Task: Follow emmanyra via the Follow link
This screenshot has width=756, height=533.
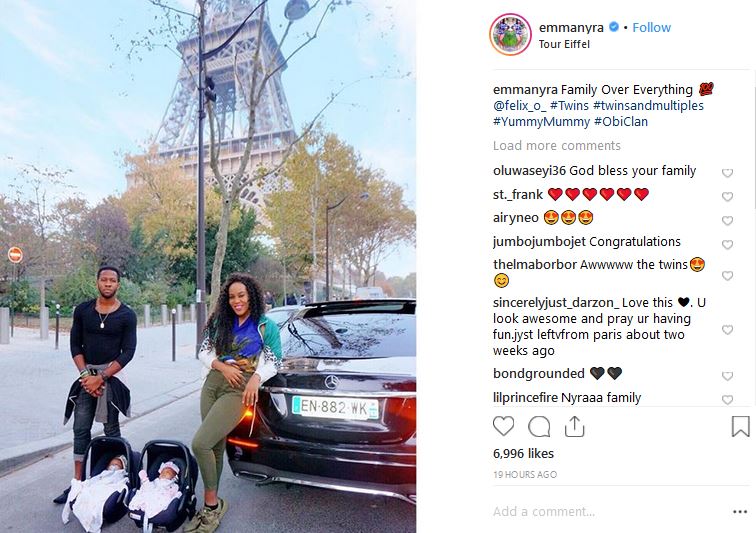Action: [x=651, y=27]
